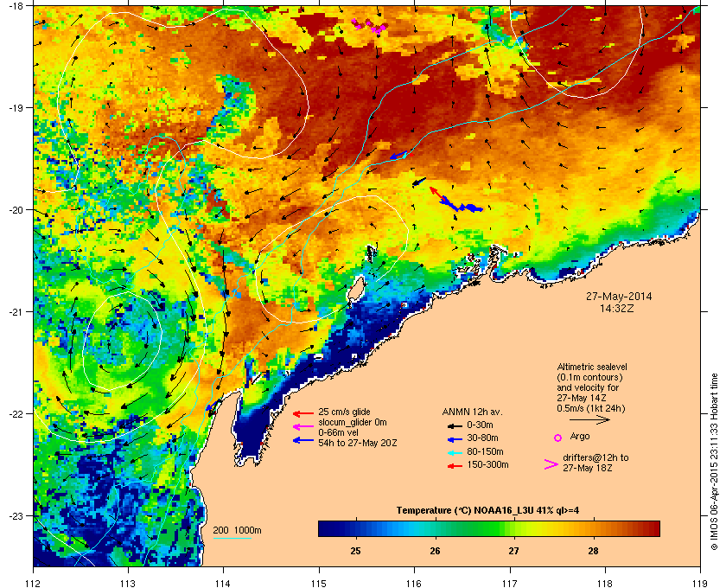The height and width of the screenshot is (588, 726).
Task: Click the magenta slocum_glider legend arrow
Action: [303, 427]
